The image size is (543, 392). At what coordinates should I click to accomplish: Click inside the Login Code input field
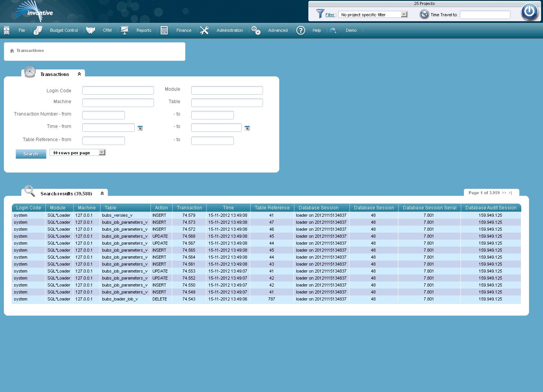click(118, 90)
